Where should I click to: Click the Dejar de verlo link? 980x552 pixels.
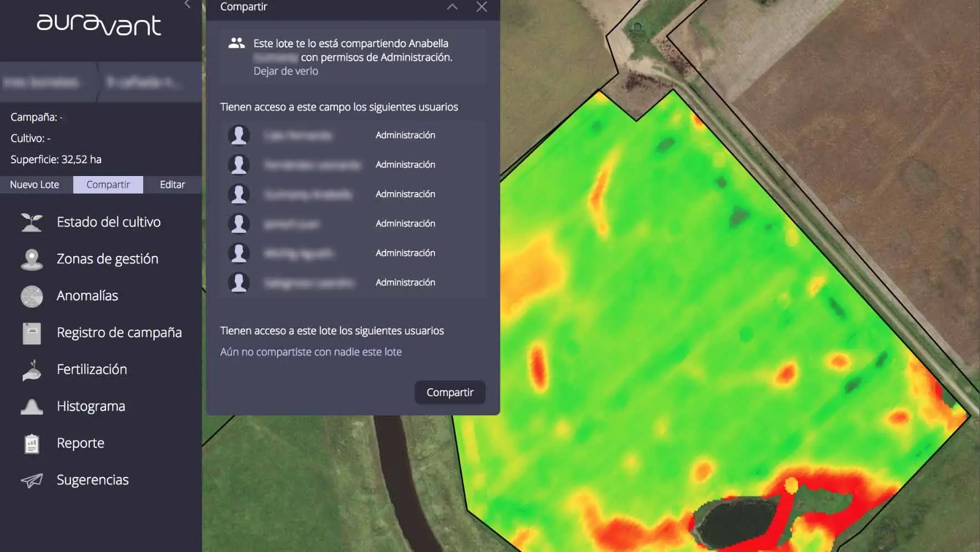point(286,71)
